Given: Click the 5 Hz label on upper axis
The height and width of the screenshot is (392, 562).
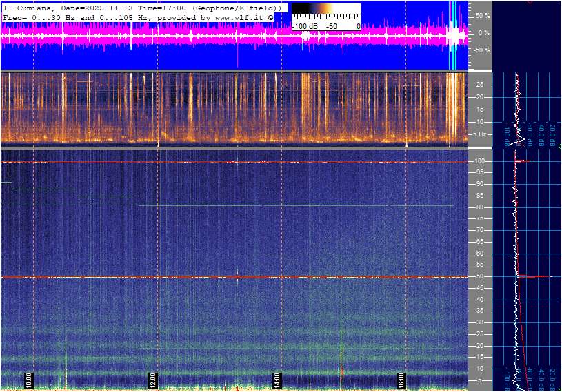Looking at the screenshot, I should (x=480, y=134).
